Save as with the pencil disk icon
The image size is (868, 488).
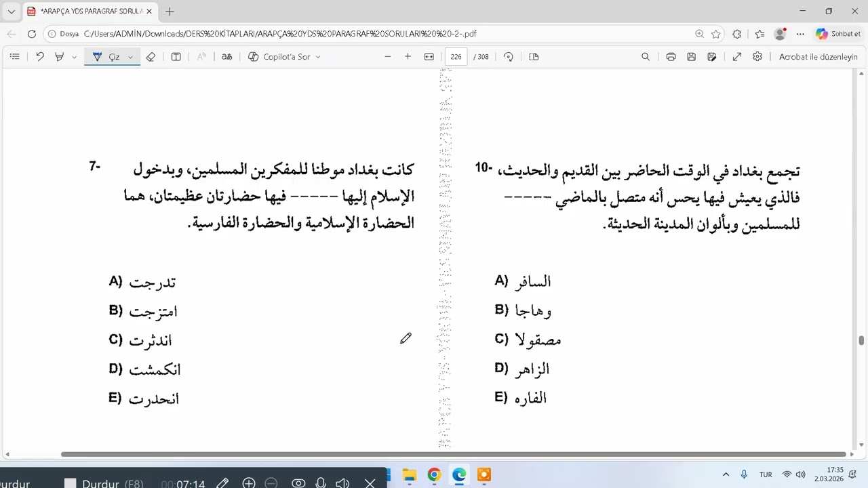pos(711,57)
